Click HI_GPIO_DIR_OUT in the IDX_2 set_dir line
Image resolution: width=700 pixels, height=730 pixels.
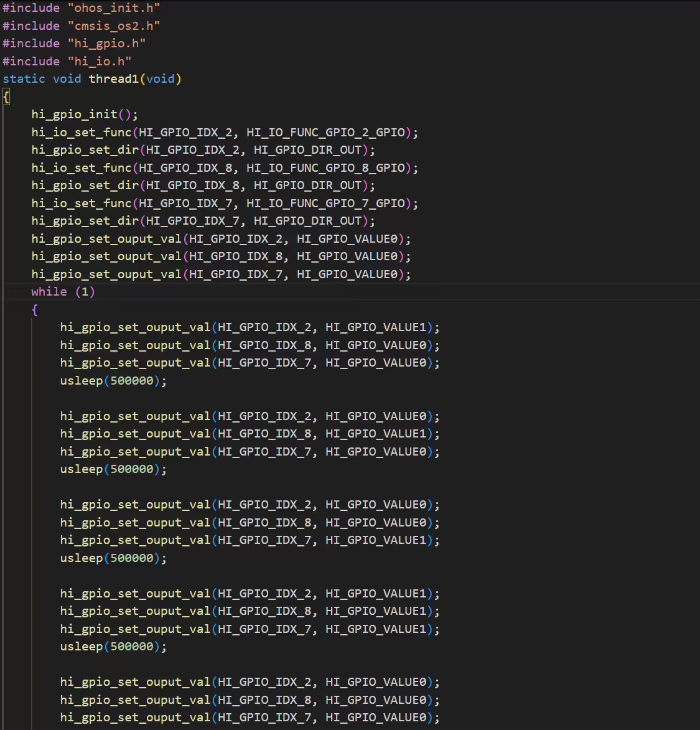(x=307, y=150)
